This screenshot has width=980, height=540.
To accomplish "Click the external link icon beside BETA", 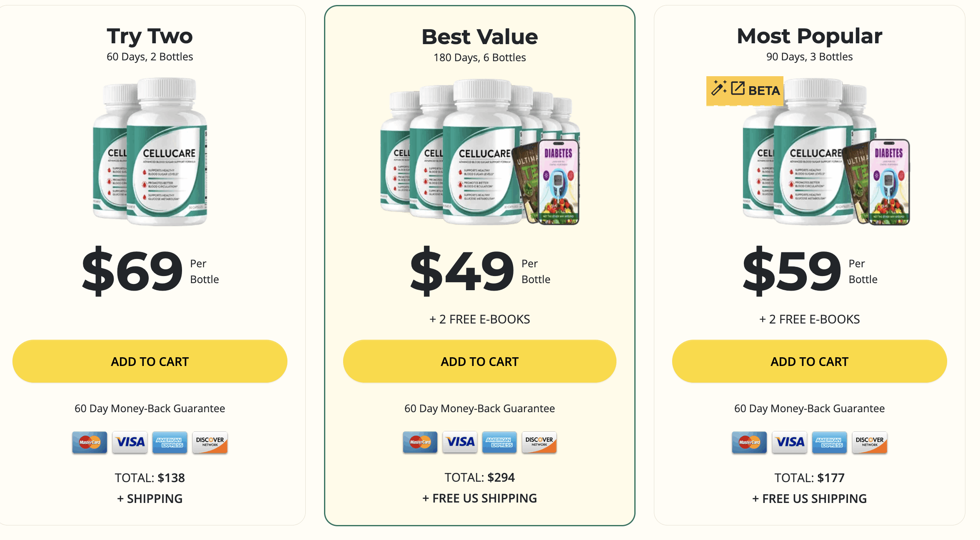I will pos(738,88).
